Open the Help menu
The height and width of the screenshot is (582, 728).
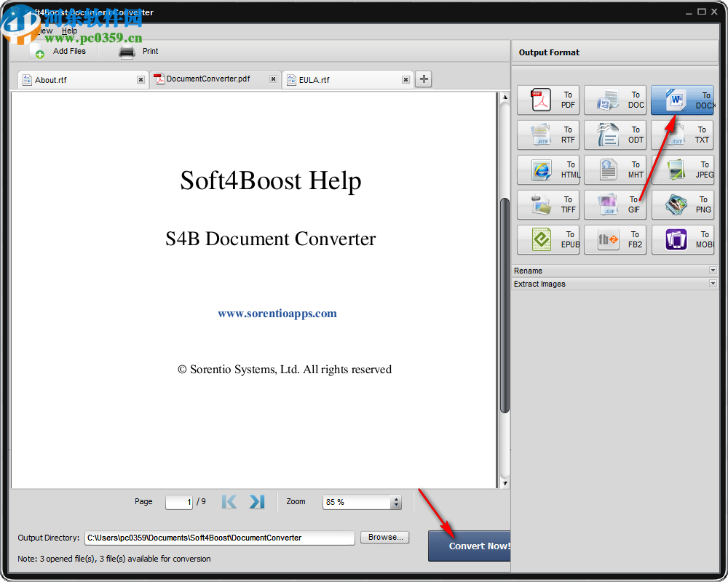[x=69, y=31]
